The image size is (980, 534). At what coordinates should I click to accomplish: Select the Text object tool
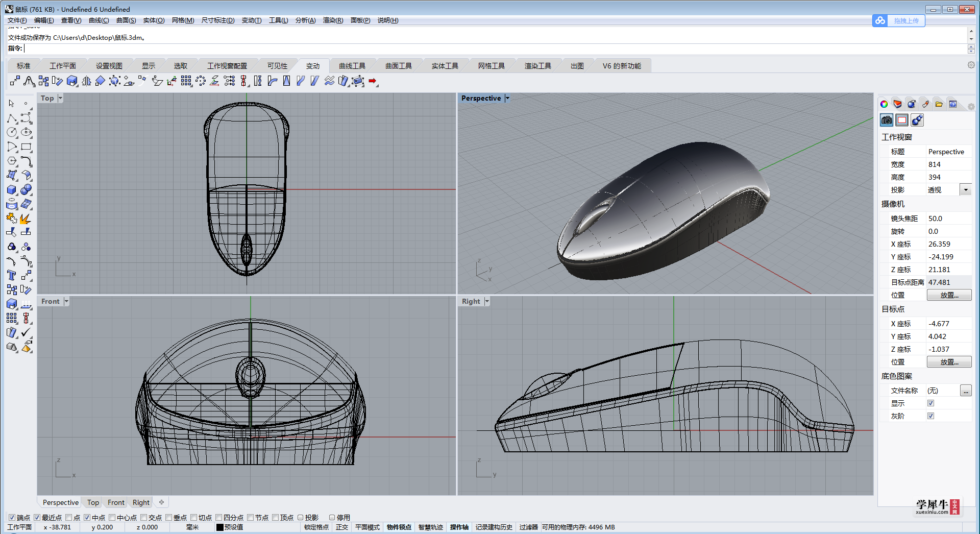pyautogui.click(x=12, y=276)
